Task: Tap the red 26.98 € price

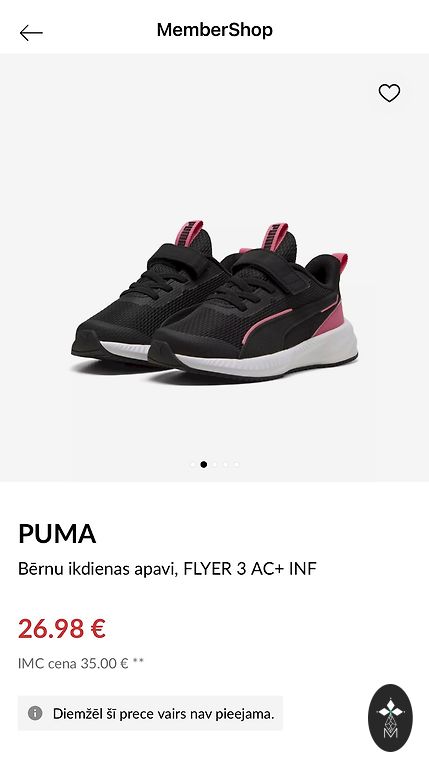Action: tap(62, 628)
